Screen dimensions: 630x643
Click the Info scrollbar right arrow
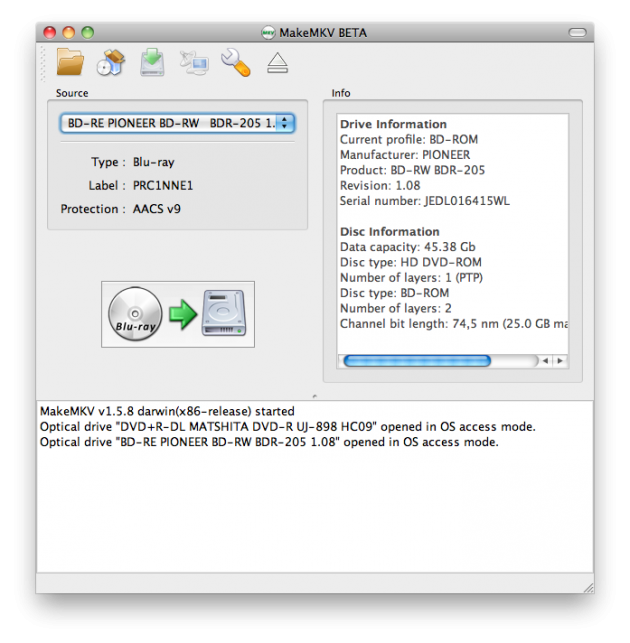point(560,361)
